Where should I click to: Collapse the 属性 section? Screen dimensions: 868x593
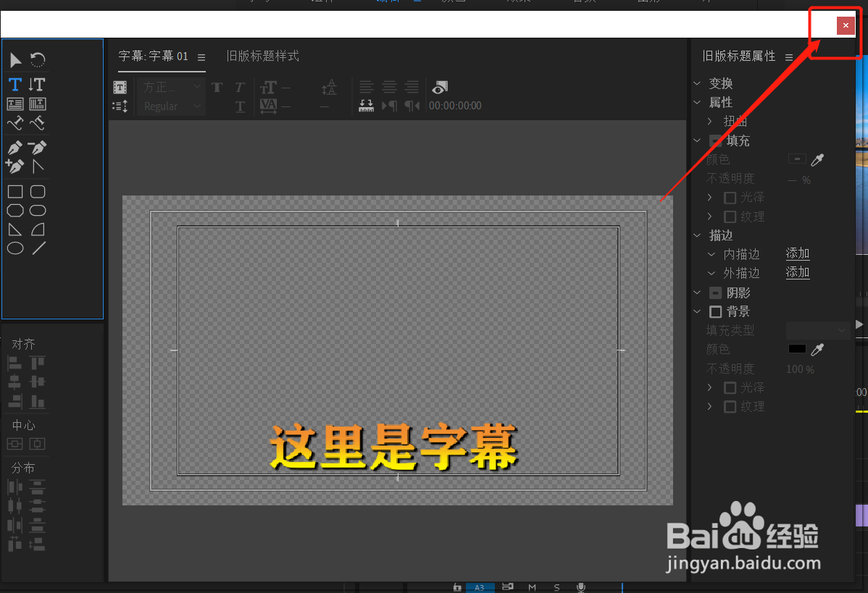[698, 102]
